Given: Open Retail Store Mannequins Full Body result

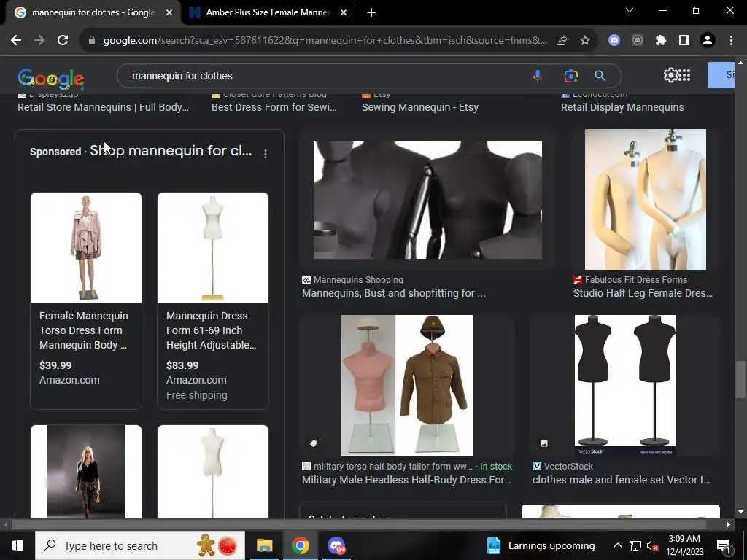Looking at the screenshot, I should click(x=103, y=107).
